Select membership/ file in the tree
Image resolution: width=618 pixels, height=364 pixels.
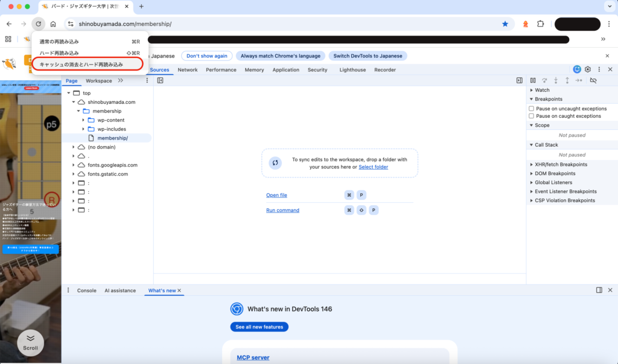(112, 138)
